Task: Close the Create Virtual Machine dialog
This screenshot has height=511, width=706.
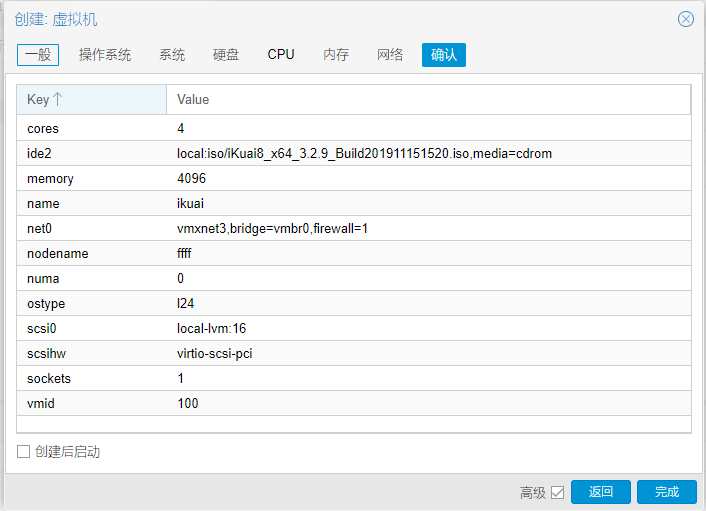Action: click(685, 19)
